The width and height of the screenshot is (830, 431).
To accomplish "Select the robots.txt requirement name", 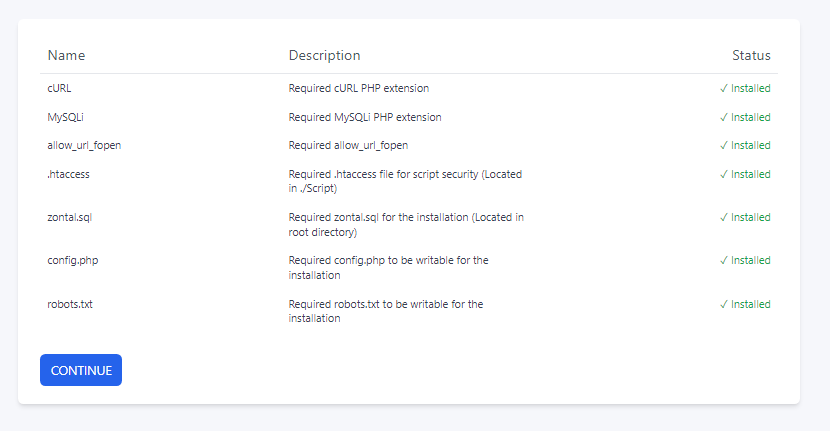I will coord(70,304).
